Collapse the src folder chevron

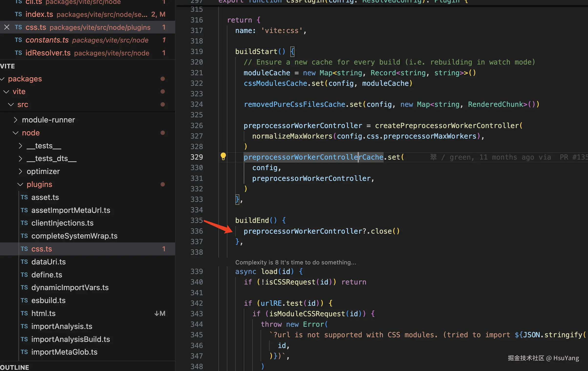pyautogui.click(x=11, y=104)
